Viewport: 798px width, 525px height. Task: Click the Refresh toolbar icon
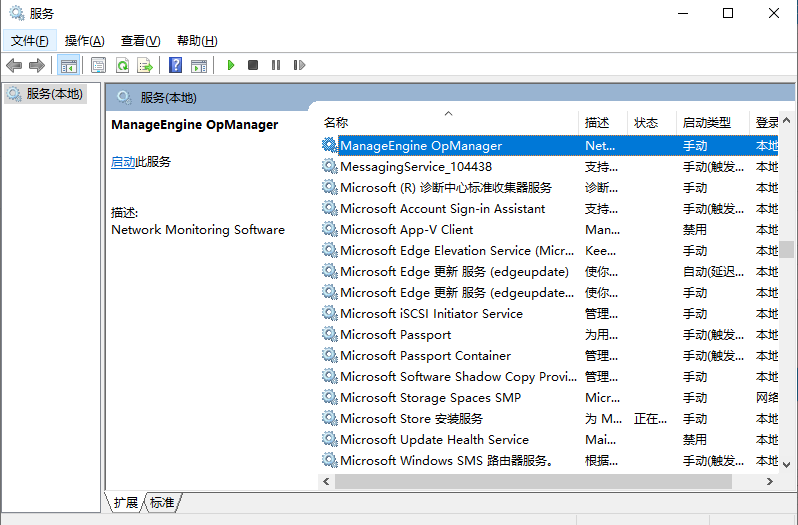(122, 65)
